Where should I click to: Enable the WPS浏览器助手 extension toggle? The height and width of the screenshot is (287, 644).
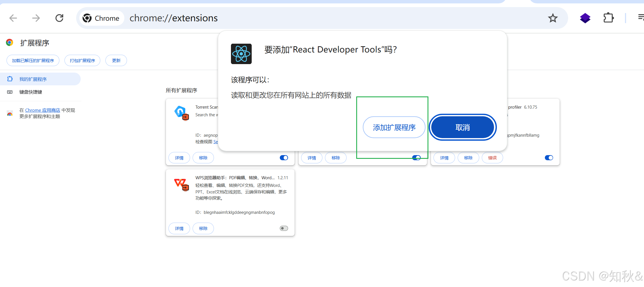284,228
